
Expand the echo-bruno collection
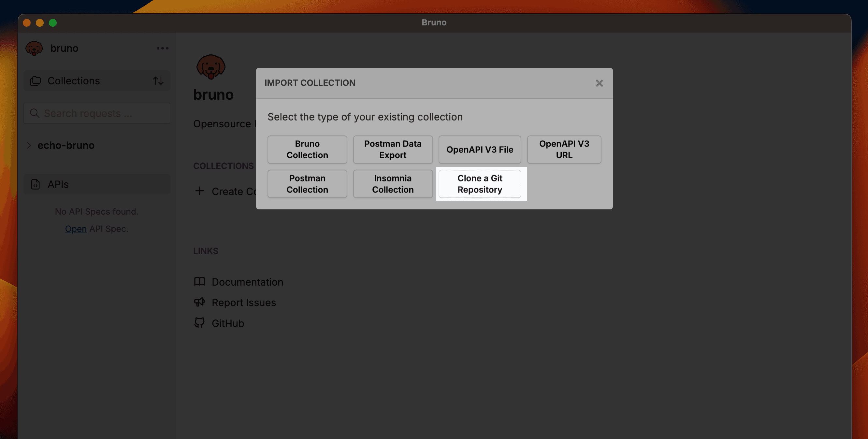(x=29, y=145)
